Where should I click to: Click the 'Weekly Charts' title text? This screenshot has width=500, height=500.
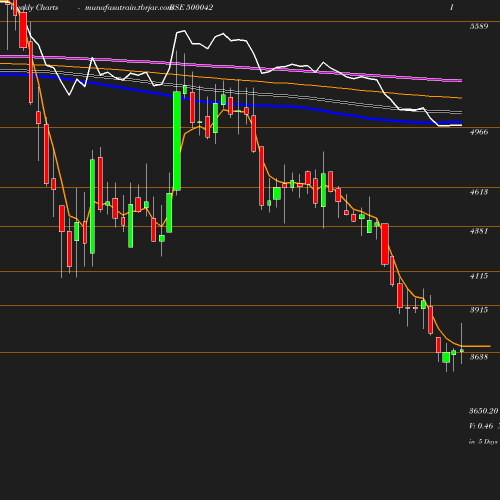[x=34, y=7]
